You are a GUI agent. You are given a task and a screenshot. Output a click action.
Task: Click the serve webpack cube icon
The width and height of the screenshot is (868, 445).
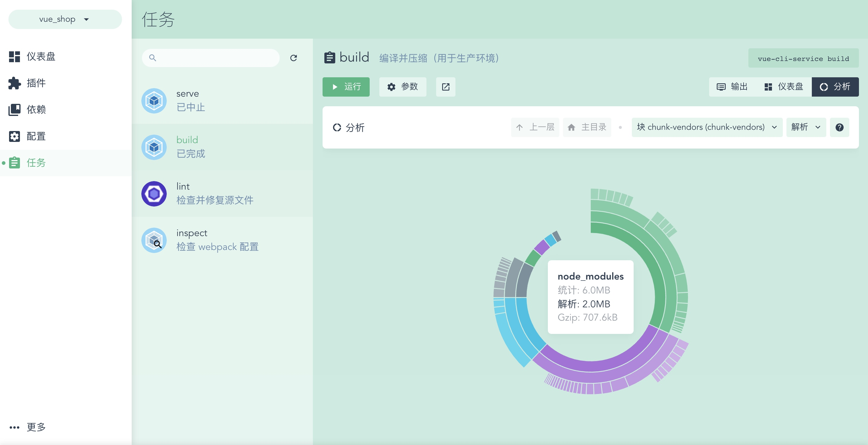pyautogui.click(x=154, y=101)
